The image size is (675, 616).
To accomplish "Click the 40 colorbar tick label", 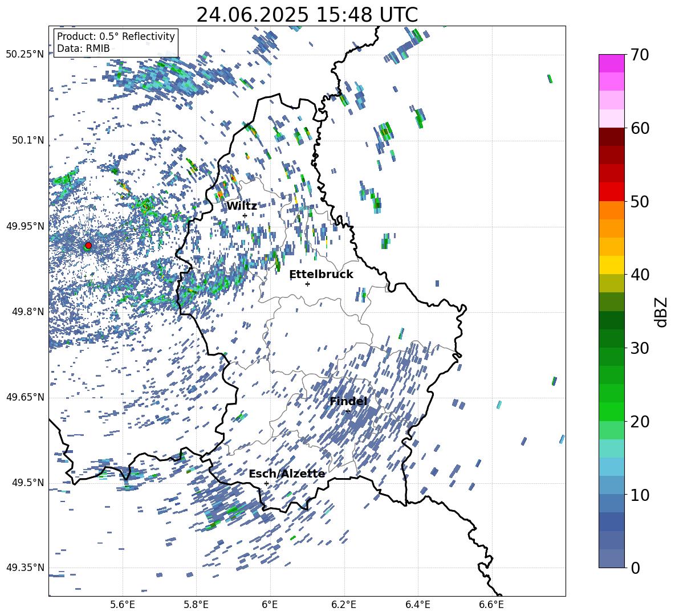I will tap(640, 275).
